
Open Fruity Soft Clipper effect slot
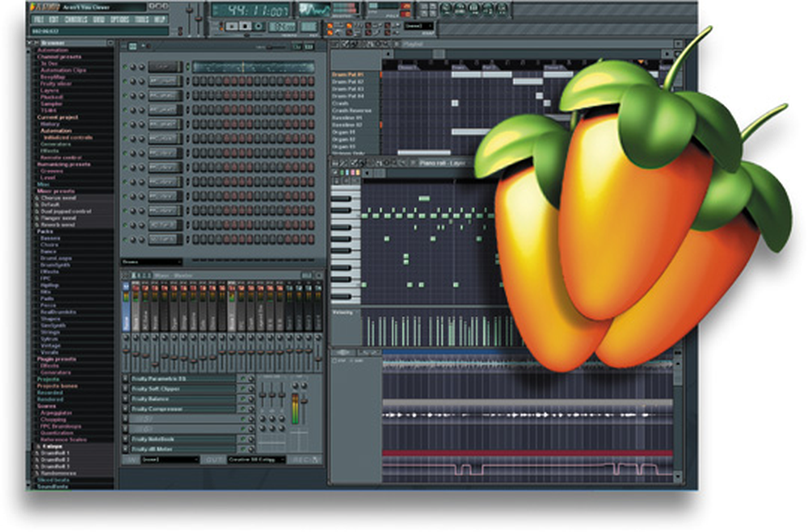click(183, 389)
